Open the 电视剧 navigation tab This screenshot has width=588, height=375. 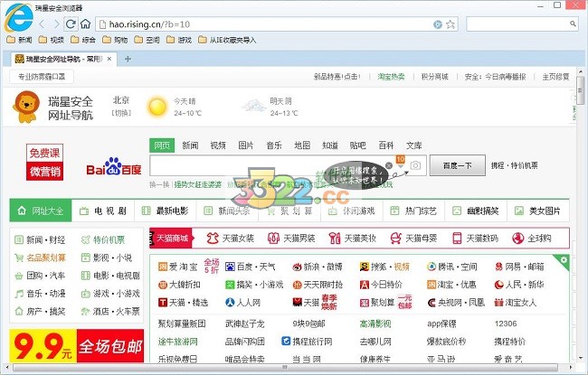(x=103, y=211)
